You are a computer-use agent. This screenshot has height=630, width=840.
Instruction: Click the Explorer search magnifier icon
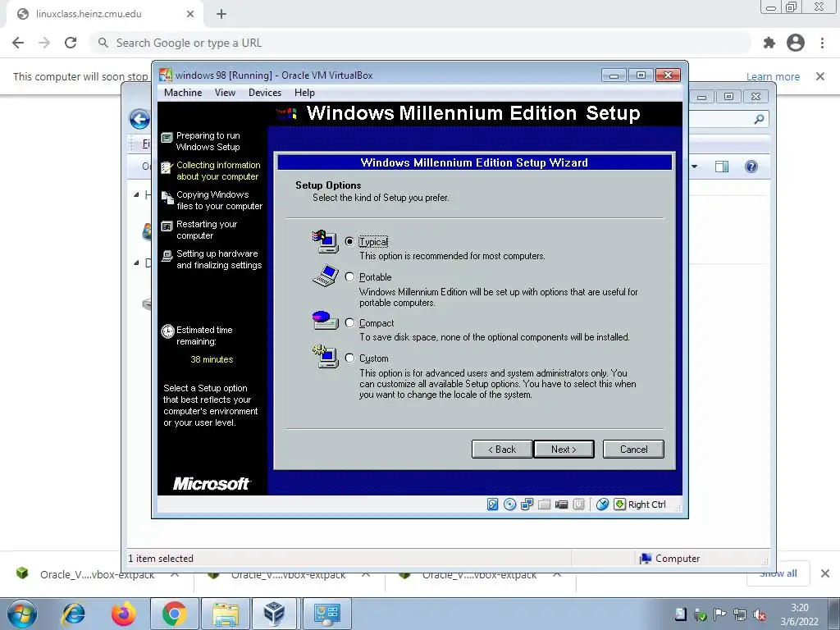(759, 119)
